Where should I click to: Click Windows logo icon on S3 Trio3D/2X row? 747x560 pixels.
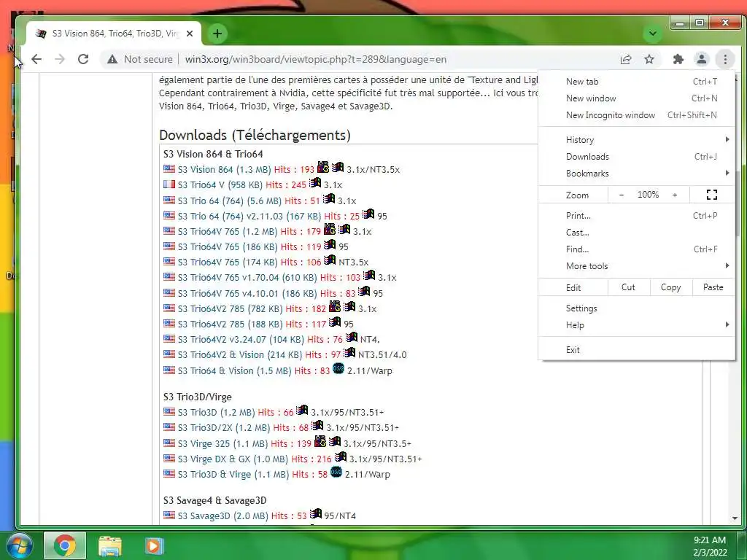[x=317, y=426]
